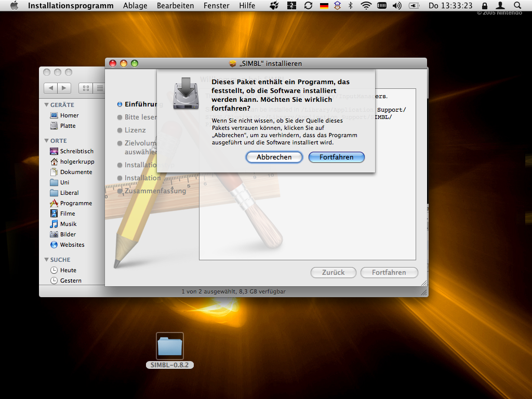
Task: Collapse the ORTE section in Finder sidebar
Action: [46, 140]
